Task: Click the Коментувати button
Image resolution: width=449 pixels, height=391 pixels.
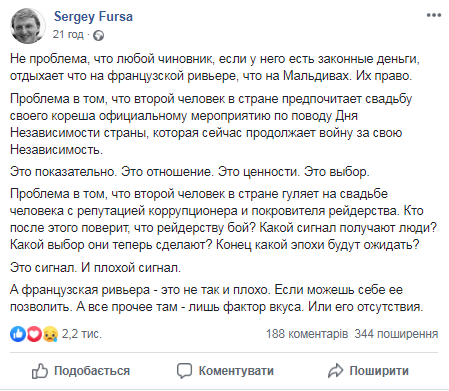Action: click(x=225, y=371)
